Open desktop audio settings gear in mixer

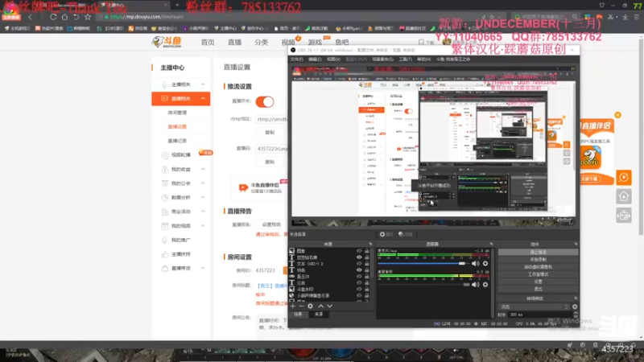(485, 285)
